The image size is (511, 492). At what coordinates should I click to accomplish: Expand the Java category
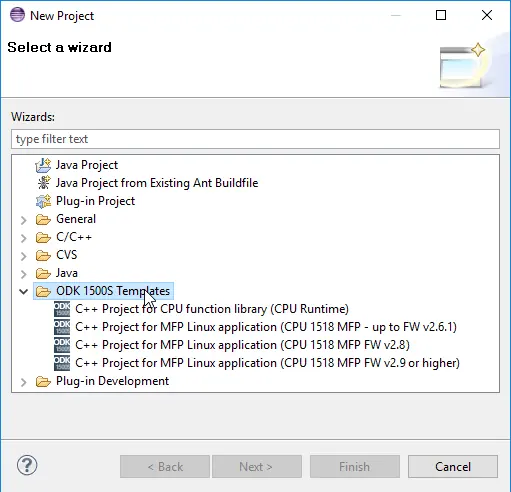[23, 274]
